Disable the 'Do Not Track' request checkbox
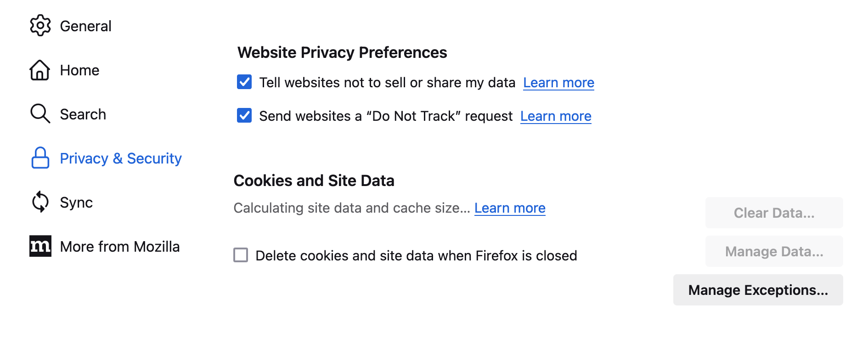The width and height of the screenshot is (868, 350). 244,116
